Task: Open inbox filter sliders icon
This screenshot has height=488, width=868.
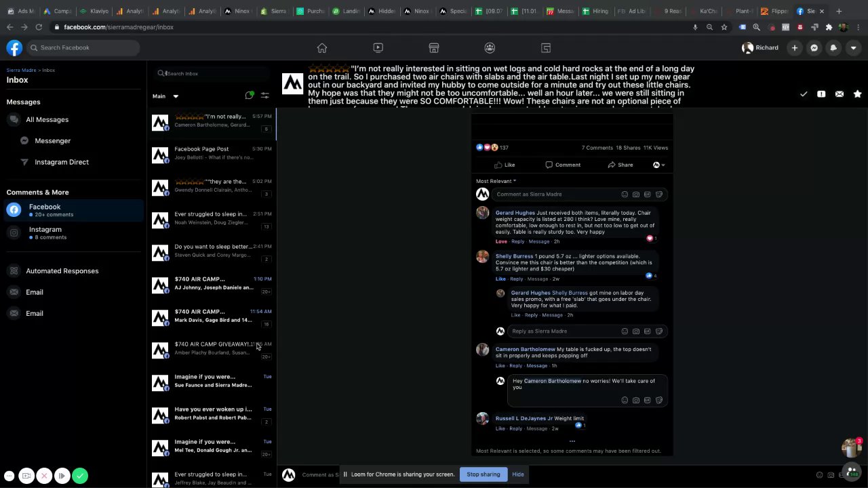Action: click(265, 96)
